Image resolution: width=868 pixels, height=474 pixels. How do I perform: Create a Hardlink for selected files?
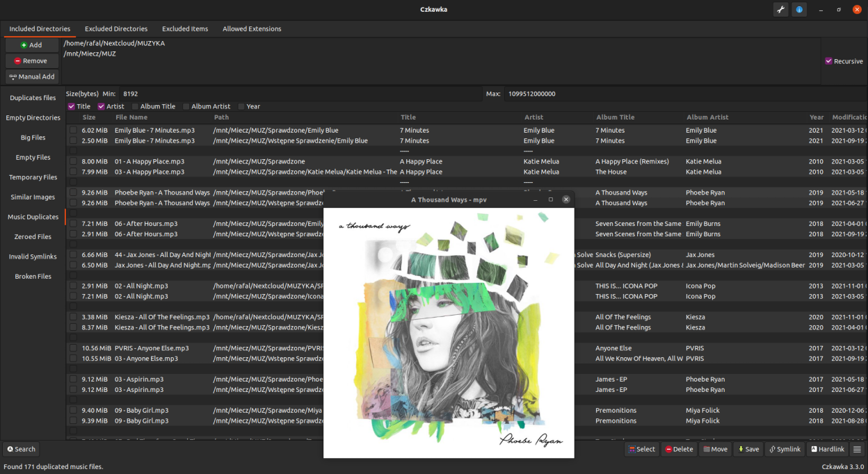point(828,449)
